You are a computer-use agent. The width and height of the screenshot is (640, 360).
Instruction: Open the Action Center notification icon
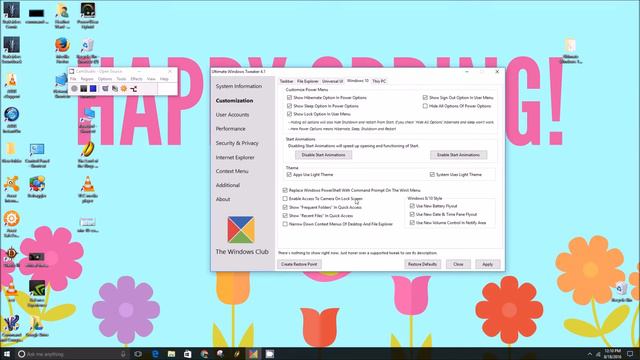coord(630,354)
